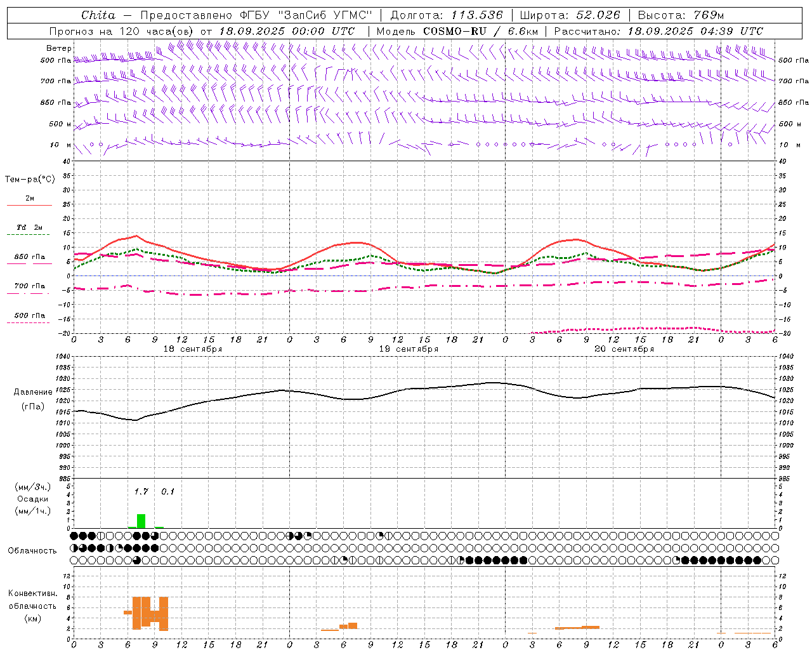Click the provider text ФГБУ "ЗапСиб УГМС"
The width and height of the screenshot is (812, 650).
click(x=306, y=15)
